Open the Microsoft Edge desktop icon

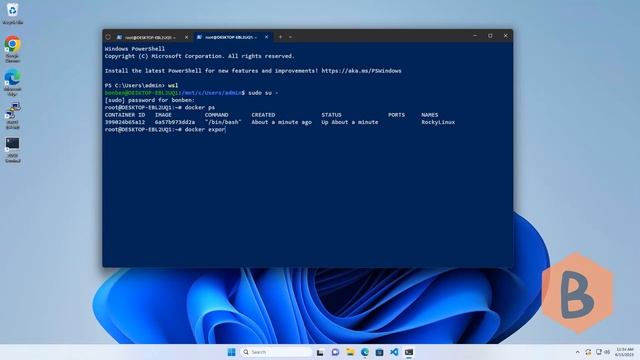[x=13, y=82]
